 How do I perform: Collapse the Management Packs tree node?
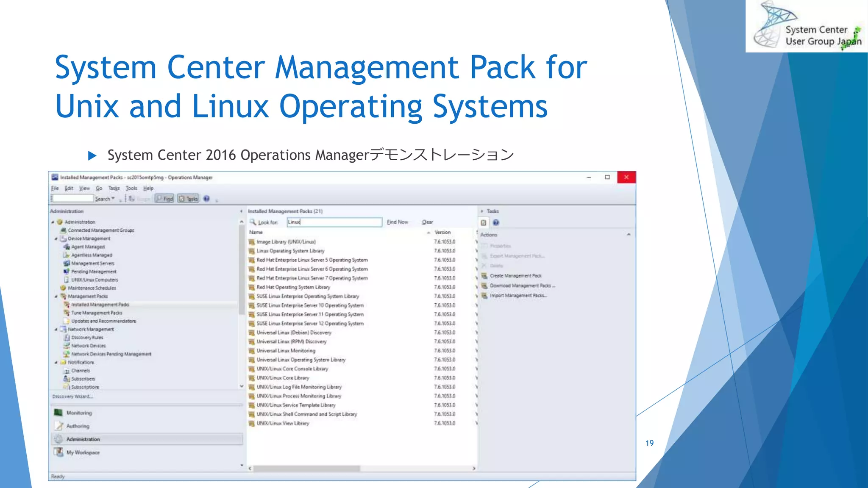(x=56, y=297)
